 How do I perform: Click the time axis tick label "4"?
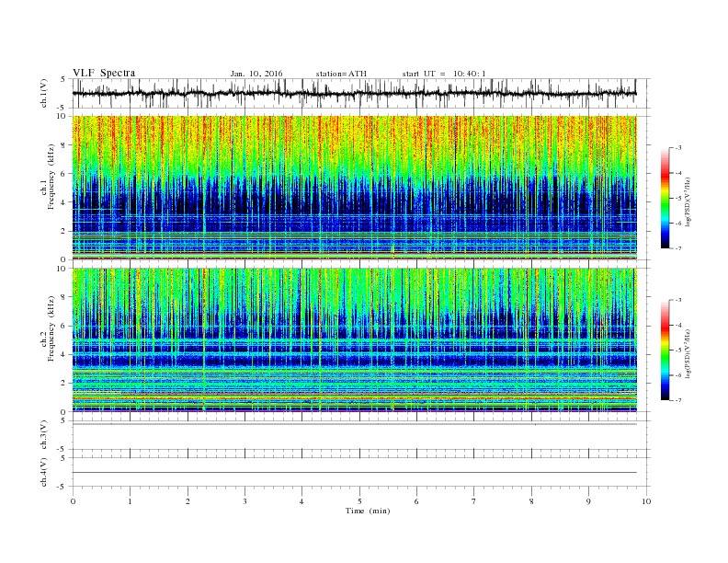tap(301, 501)
